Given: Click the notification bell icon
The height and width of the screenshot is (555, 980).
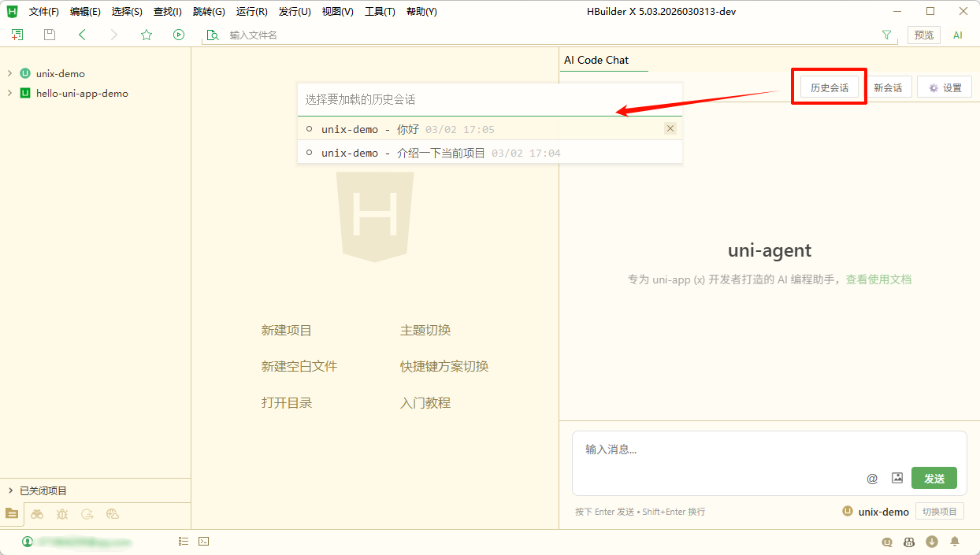Looking at the screenshot, I should pos(955,542).
